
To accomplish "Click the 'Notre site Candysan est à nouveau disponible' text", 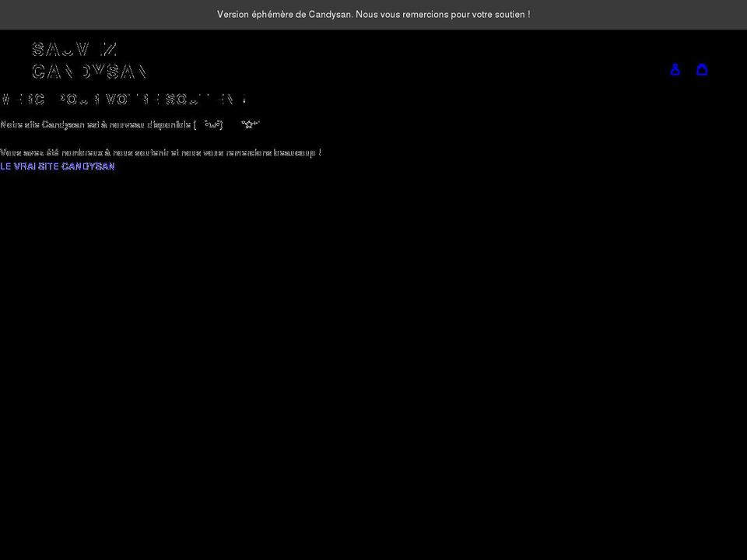I will click(130, 124).
